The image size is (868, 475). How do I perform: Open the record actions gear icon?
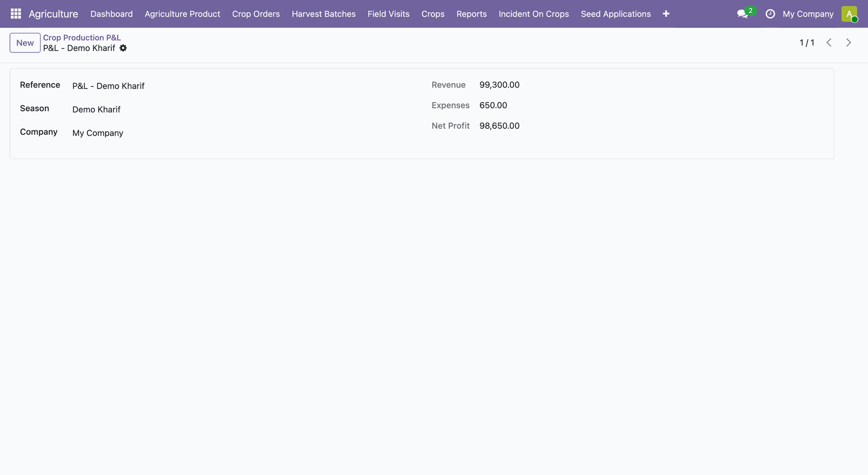(123, 48)
